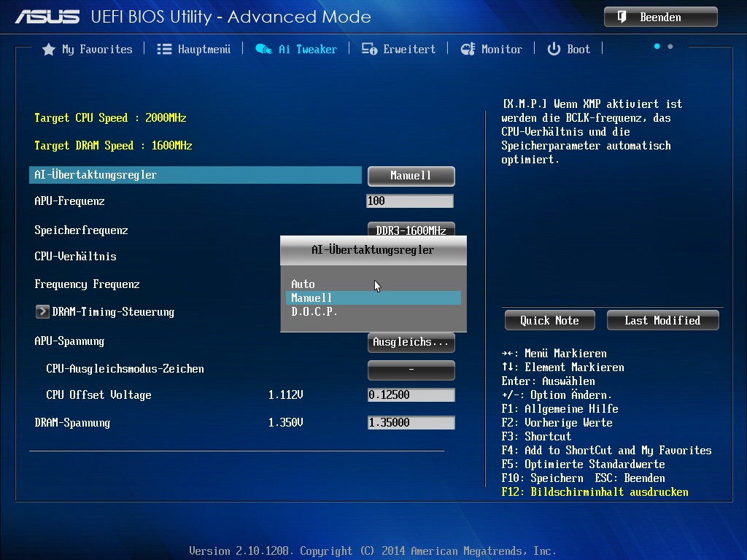
Task: Click the APU-Frequenz field showing 100
Action: coord(410,201)
